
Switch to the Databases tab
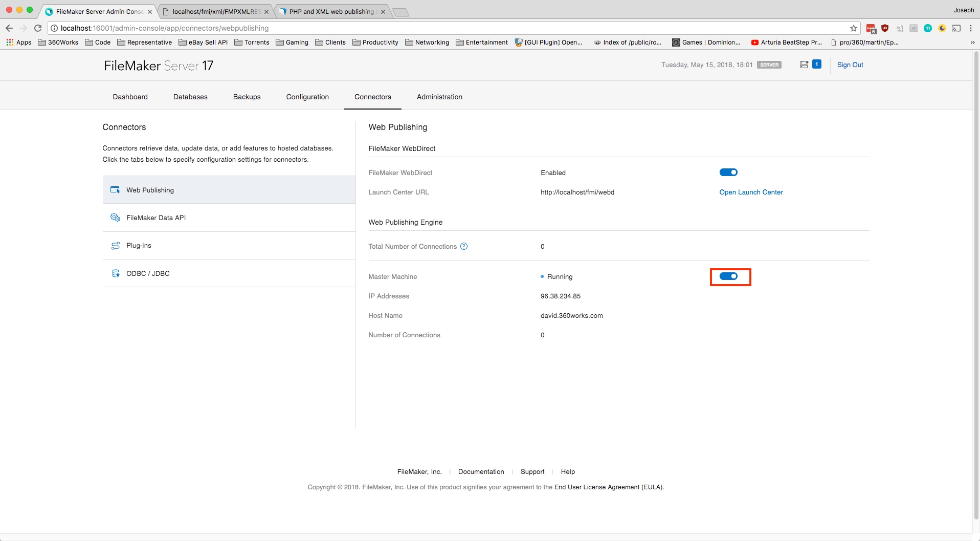(x=190, y=97)
